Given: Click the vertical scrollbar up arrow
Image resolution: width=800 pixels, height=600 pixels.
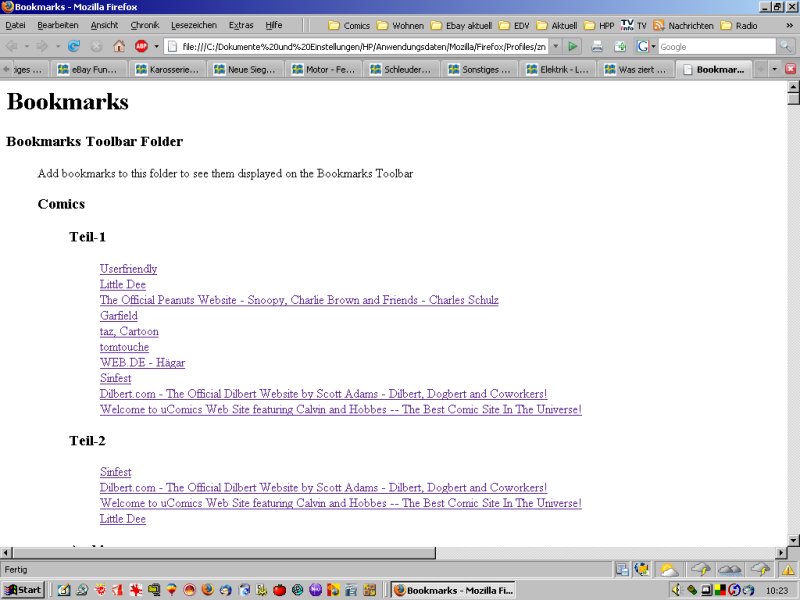Looking at the screenshot, I should point(793,86).
